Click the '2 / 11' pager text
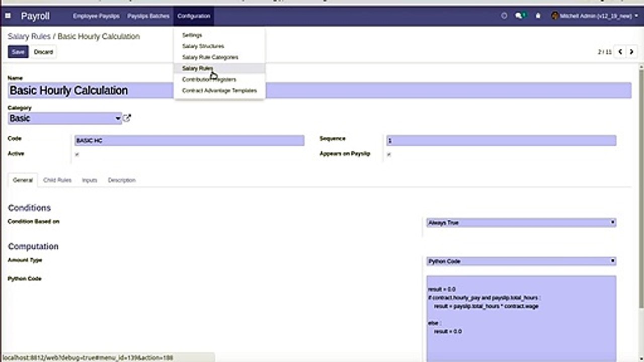The height and width of the screenshot is (362, 644). click(x=604, y=52)
